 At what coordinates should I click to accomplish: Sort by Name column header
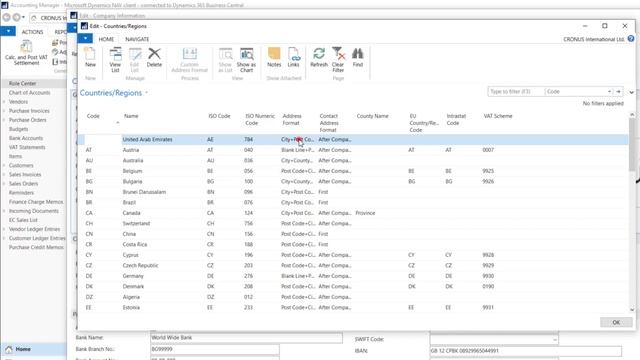pyautogui.click(x=131, y=116)
